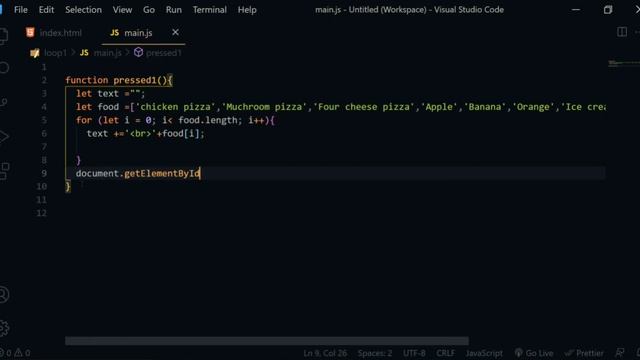Click Spaces: 2 indentation setting

click(375, 353)
